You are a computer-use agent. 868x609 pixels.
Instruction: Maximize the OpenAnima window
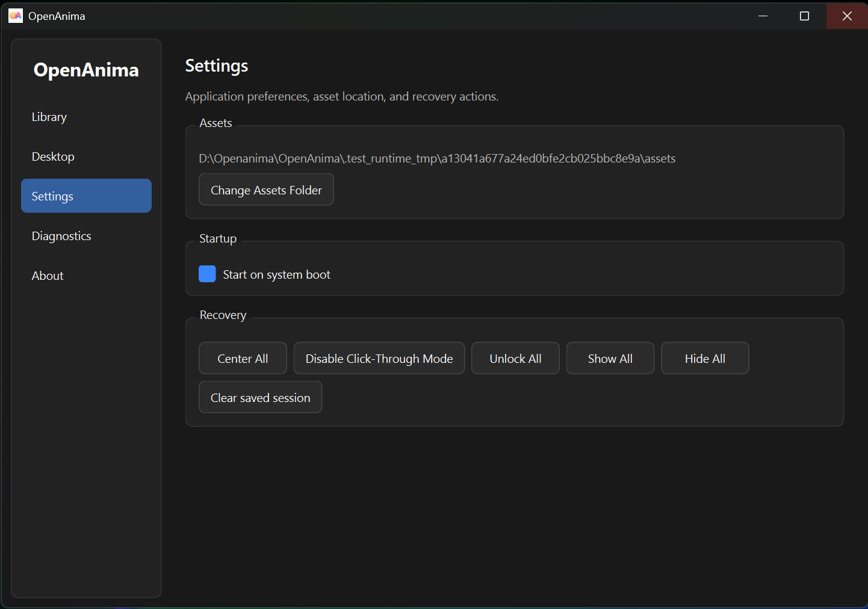(804, 16)
